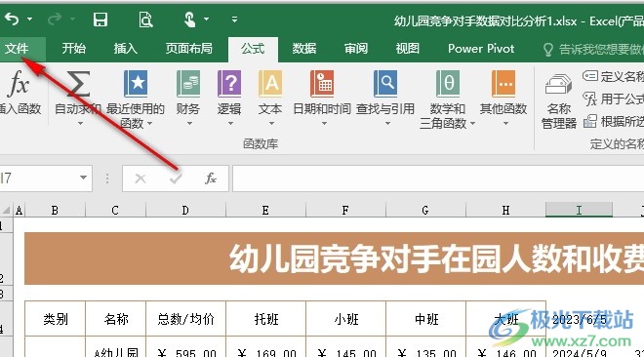This screenshot has width=644, height=357.
Task: Open the 文本 (Text) functions book
Action: 270,98
